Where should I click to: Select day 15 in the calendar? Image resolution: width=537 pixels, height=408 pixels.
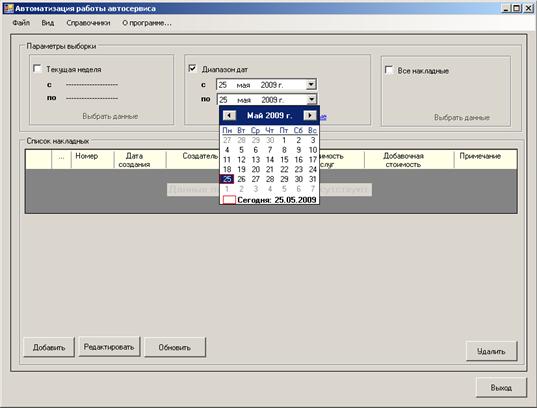[284, 160]
